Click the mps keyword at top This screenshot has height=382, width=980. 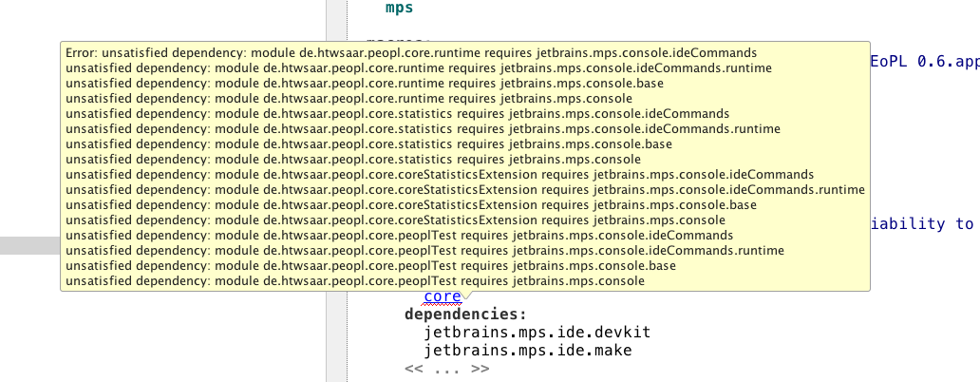[400, 9]
